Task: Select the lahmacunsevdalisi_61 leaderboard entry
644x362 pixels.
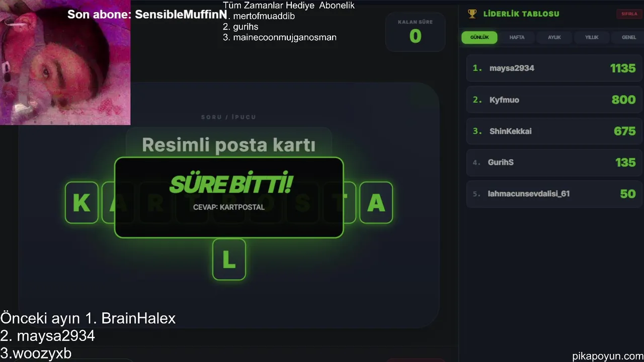Action: tap(554, 194)
